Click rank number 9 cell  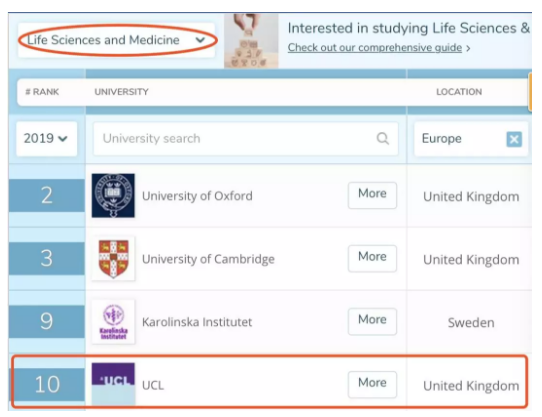(x=47, y=322)
